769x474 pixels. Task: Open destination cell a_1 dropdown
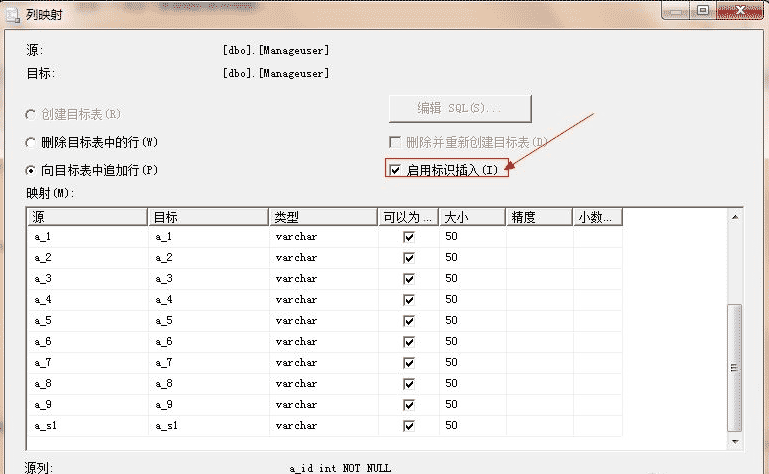[x=208, y=237]
